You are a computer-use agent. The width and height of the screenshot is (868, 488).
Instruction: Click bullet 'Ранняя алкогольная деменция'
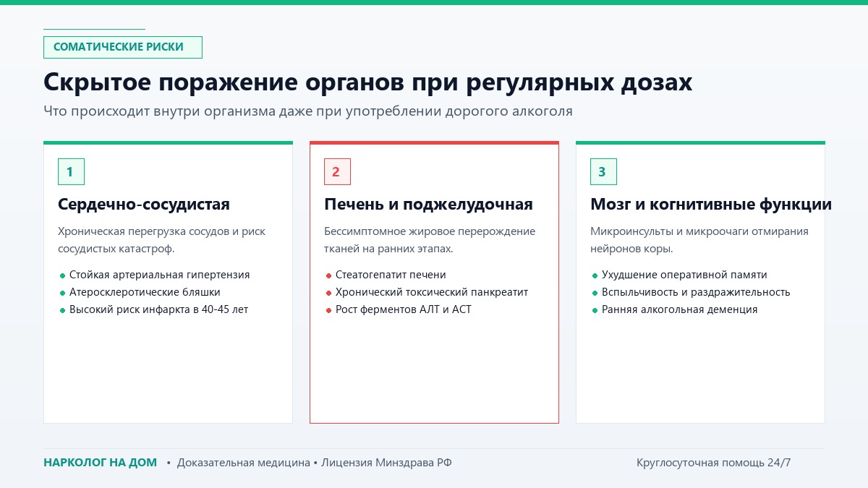click(680, 309)
